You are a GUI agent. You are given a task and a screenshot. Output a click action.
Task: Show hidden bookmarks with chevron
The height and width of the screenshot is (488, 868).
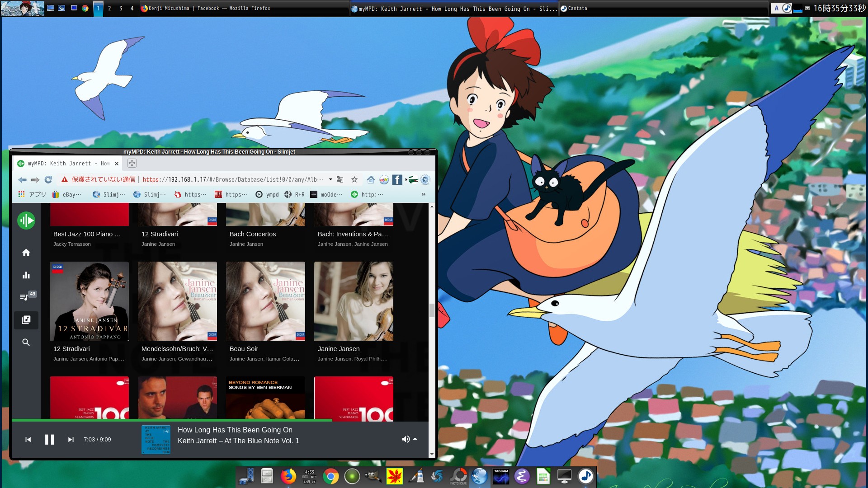pos(423,194)
